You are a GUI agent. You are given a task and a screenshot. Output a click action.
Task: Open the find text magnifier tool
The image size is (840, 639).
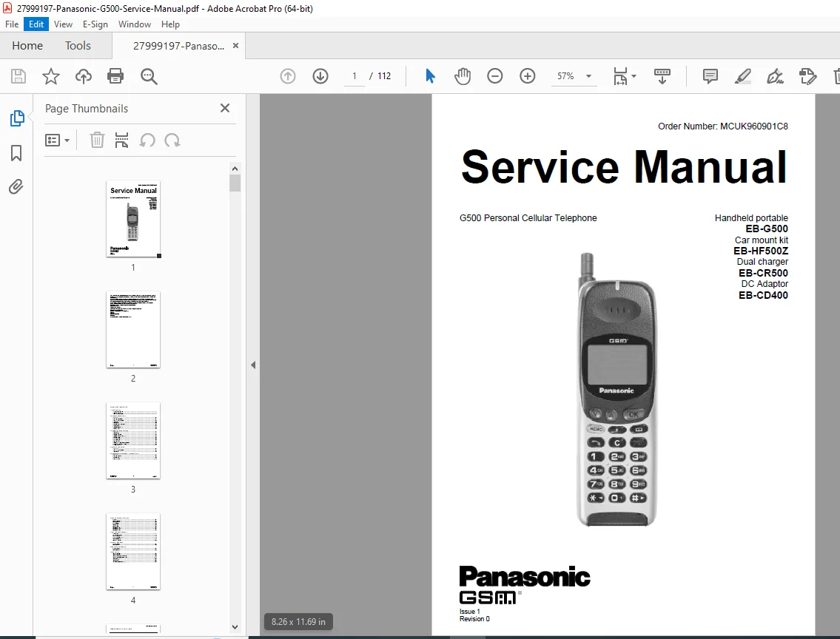tap(149, 76)
